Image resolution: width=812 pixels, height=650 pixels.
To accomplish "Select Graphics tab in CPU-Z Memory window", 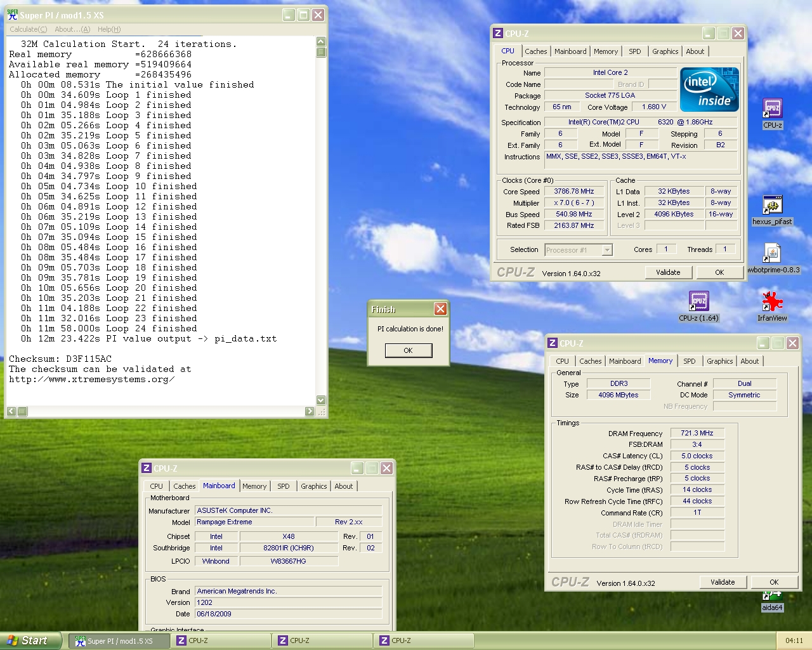I will [x=720, y=362].
